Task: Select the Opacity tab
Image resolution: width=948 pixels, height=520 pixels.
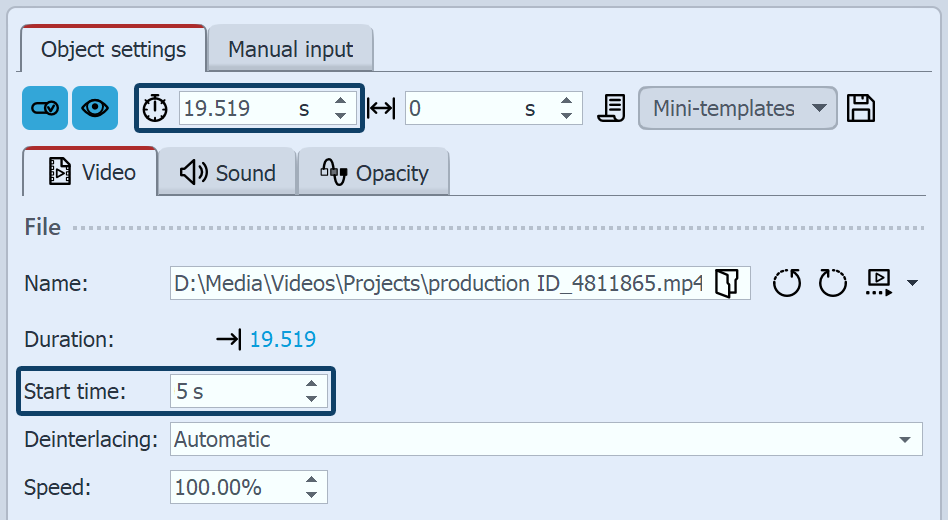Action: (x=374, y=173)
